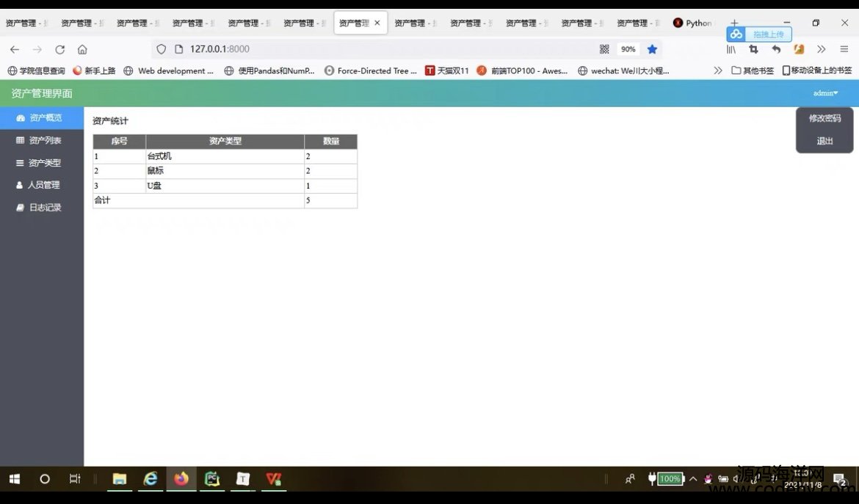Image resolution: width=859 pixels, height=504 pixels.
Task: Open the notification center icon
Action: pos(840,479)
